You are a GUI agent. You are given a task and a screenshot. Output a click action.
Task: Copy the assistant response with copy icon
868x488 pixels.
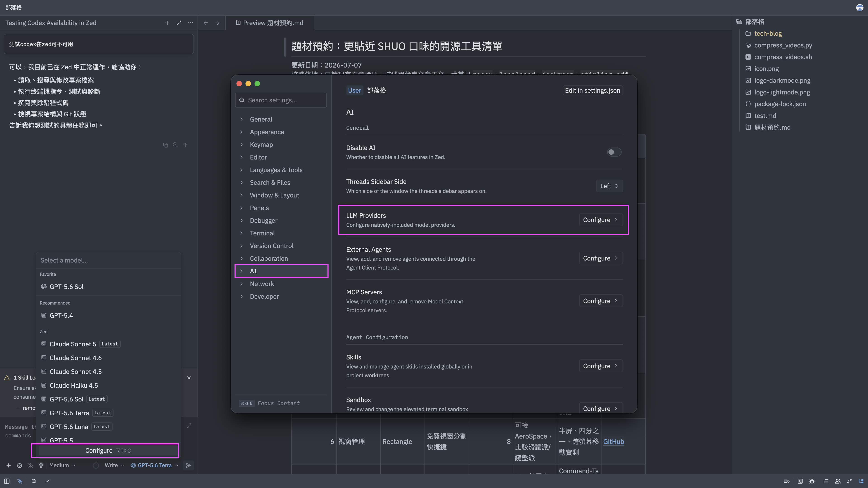point(165,145)
